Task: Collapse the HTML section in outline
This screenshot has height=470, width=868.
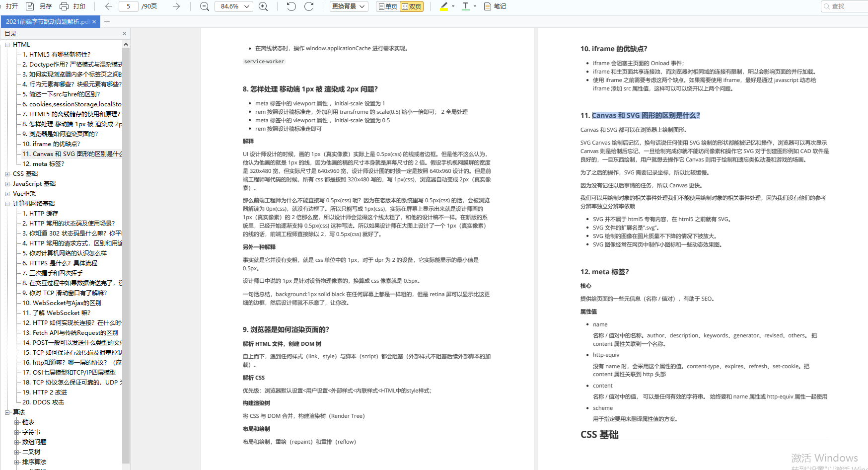Action: click(x=7, y=45)
